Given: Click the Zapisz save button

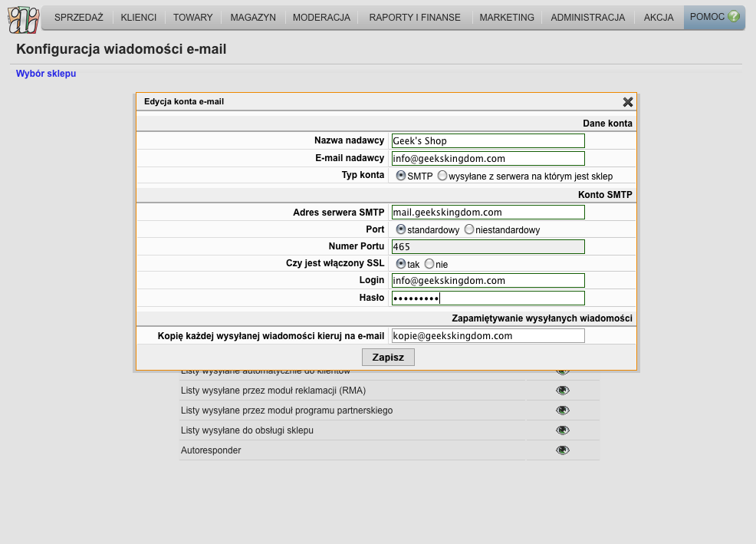Looking at the screenshot, I should pos(388,358).
